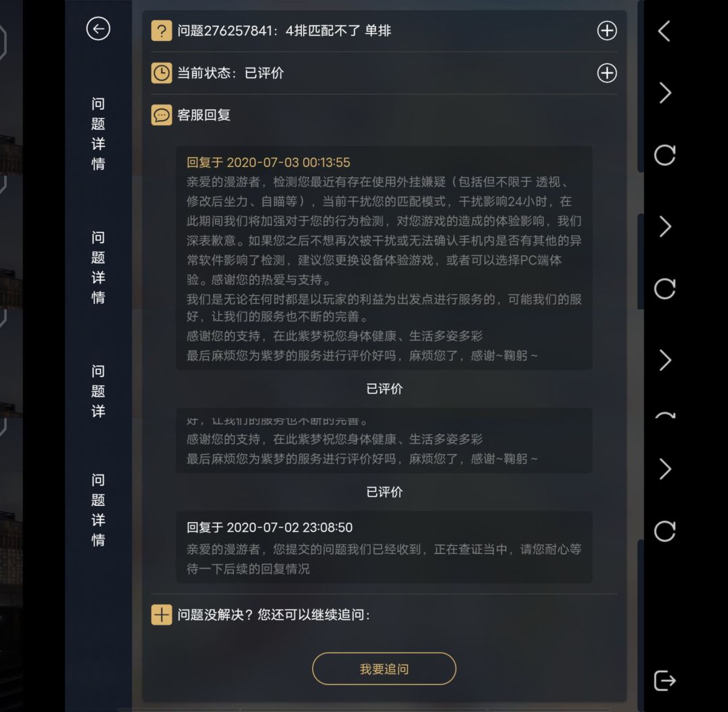Click the yellow plus icon beside 问题没解决
The image size is (728, 712).
point(162,614)
